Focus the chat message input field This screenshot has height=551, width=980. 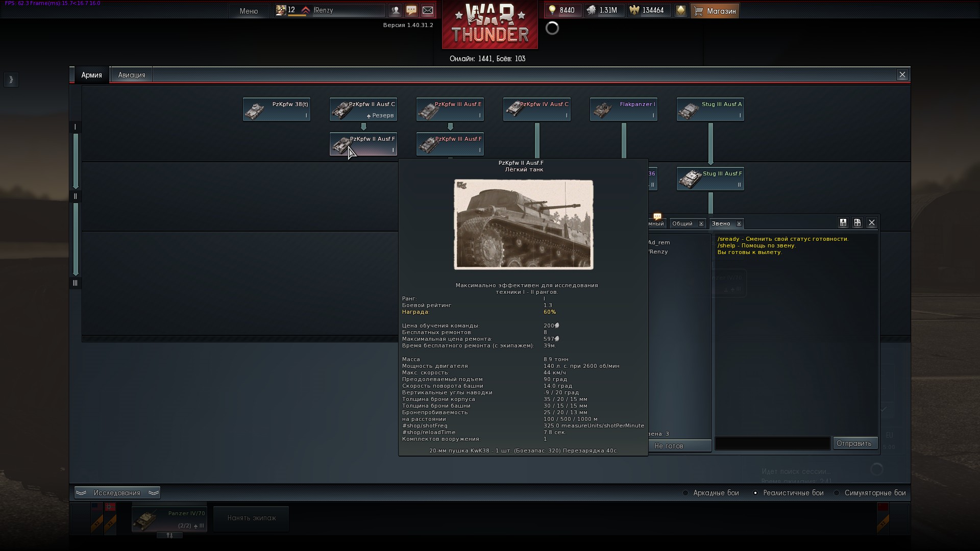[772, 443]
